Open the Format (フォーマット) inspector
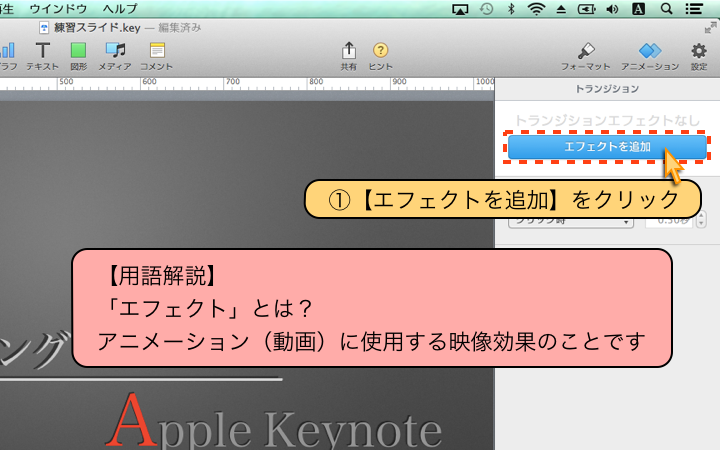 pyautogui.click(x=585, y=56)
